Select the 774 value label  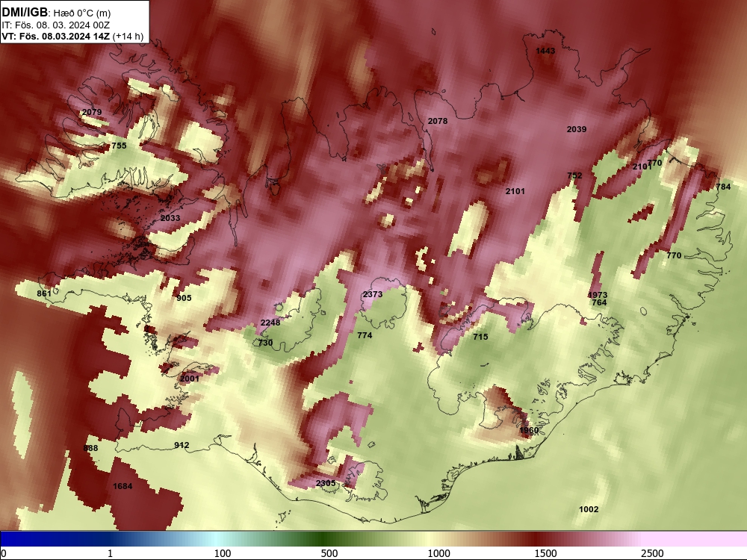click(x=365, y=336)
